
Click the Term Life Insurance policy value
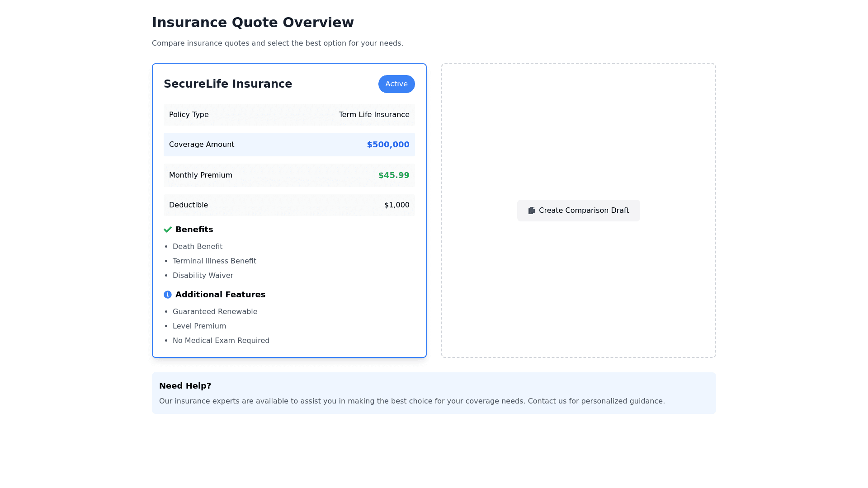(x=374, y=115)
